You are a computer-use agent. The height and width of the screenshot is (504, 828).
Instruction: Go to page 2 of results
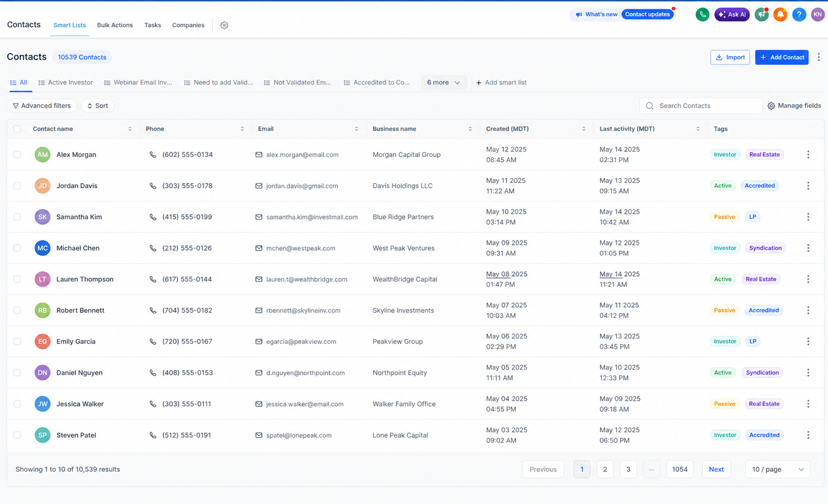click(605, 470)
